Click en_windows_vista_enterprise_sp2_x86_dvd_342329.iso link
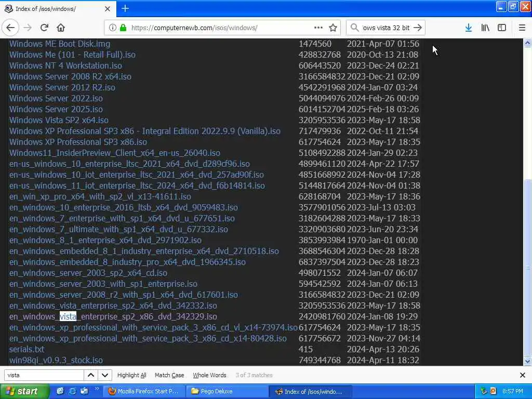 (113, 316)
